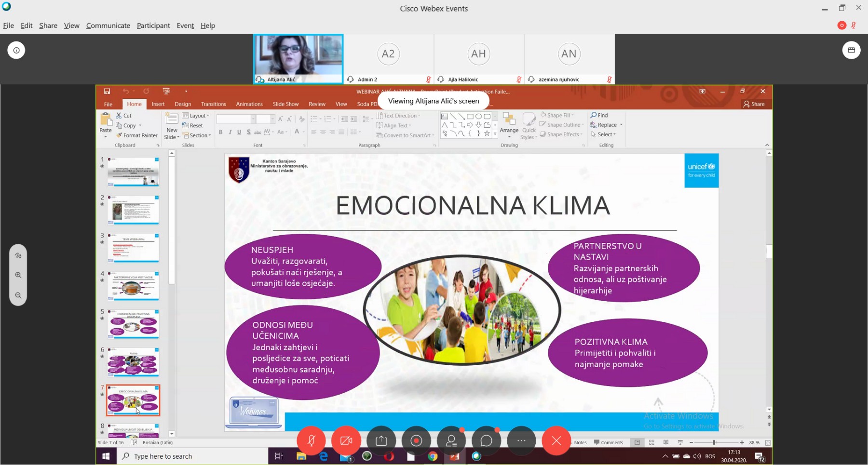This screenshot has height=465, width=868.
Task: Open the Select dropdown in Editing
Action: [605, 134]
